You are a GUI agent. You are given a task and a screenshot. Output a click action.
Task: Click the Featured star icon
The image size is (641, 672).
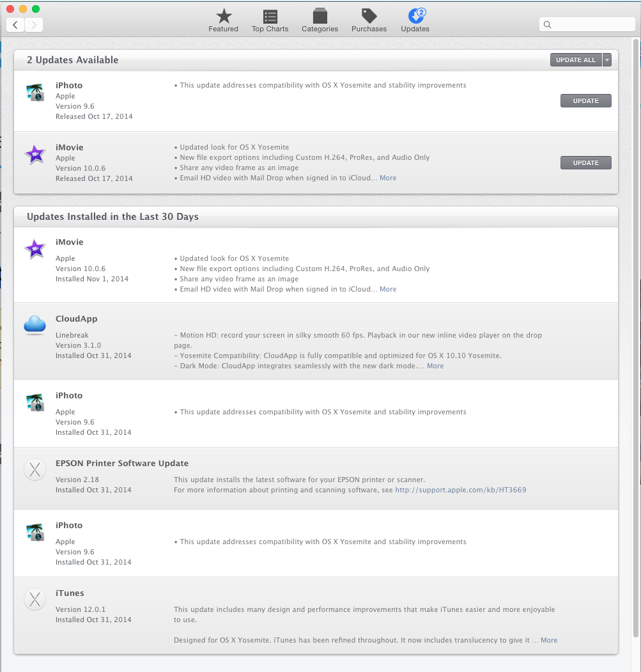(x=224, y=16)
